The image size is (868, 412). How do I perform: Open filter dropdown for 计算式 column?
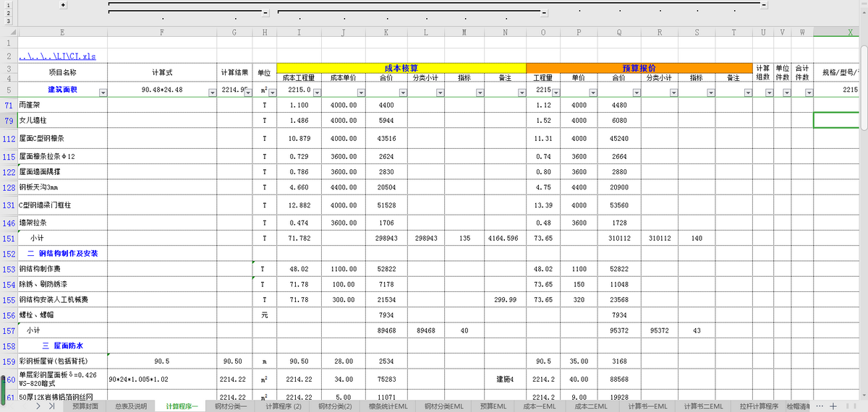[212, 92]
